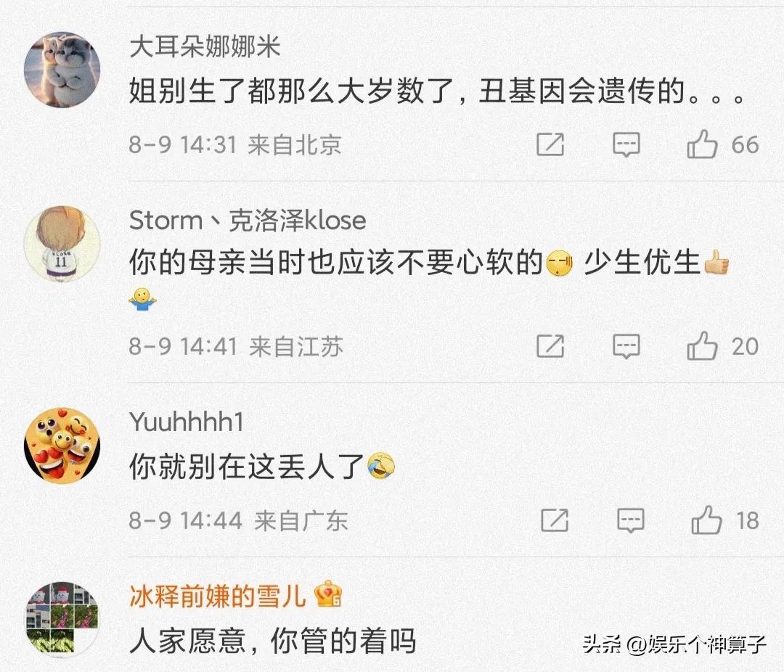Open reply icon on 大耳朵娜娜米's comment
The width and height of the screenshot is (784, 672).
(626, 145)
